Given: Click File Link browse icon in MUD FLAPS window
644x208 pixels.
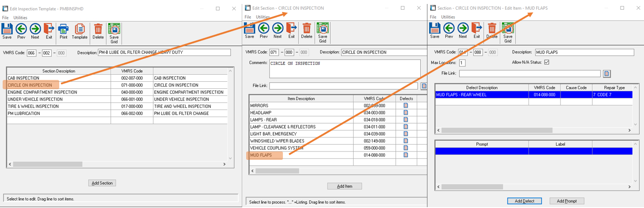Looking at the screenshot, I should click(x=607, y=73).
